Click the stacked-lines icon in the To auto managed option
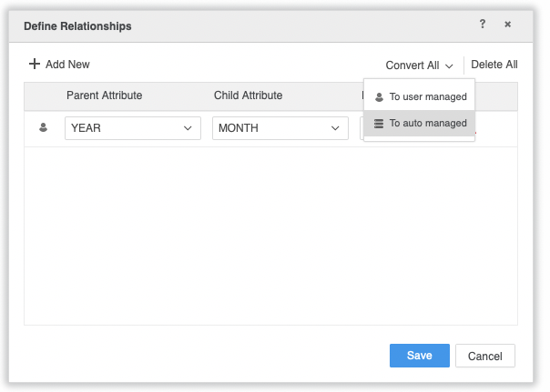Screen dimensions: 550x392 click(379, 124)
